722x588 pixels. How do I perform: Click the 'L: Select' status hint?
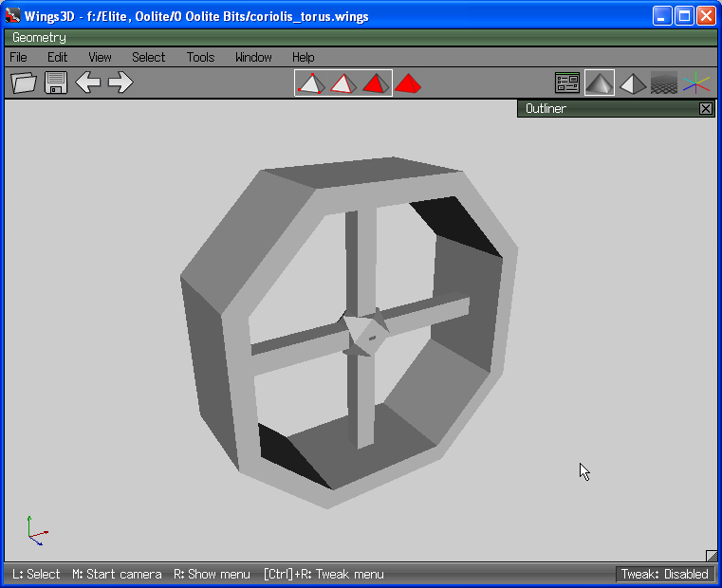pyautogui.click(x=36, y=574)
